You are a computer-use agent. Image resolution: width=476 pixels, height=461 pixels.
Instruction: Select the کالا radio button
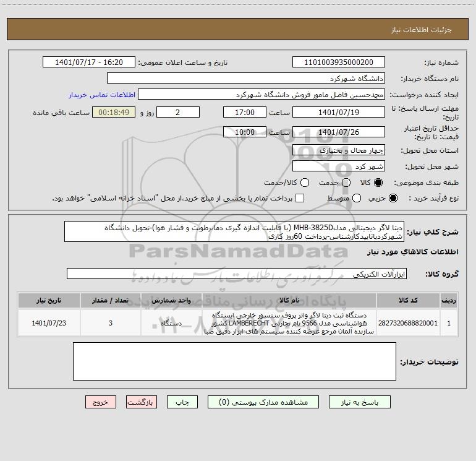(x=378, y=183)
